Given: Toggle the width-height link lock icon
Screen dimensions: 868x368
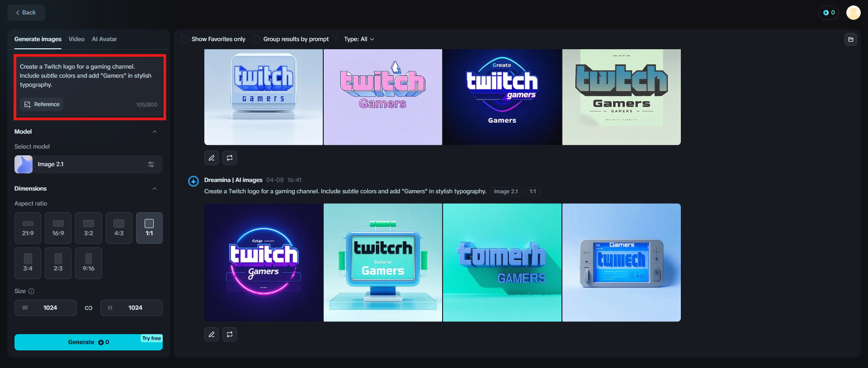Looking at the screenshot, I should click(89, 308).
